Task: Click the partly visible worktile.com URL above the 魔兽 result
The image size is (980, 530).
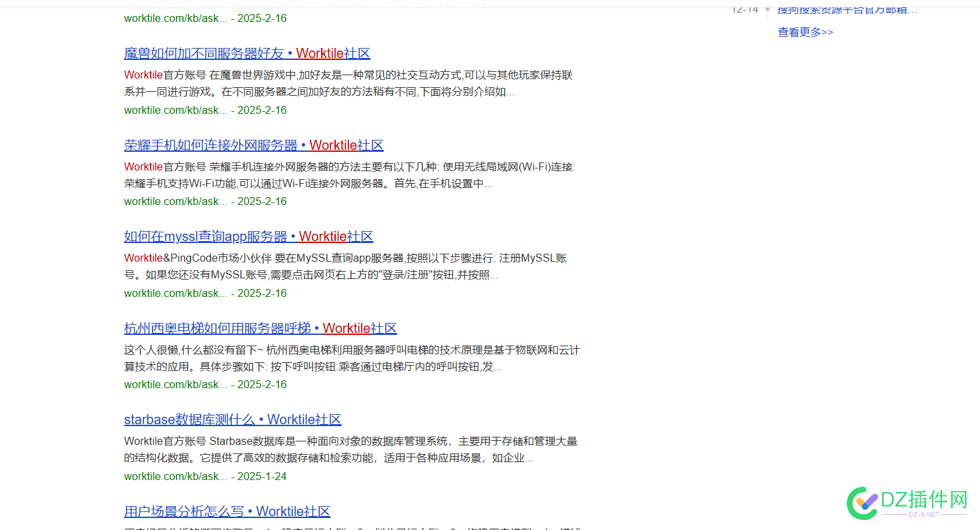Action: (175, 18)
